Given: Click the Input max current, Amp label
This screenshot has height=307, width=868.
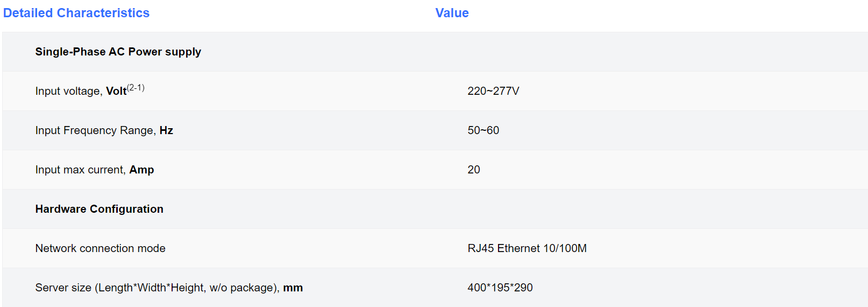Looking at the screenshot, I should pos(95,170).
